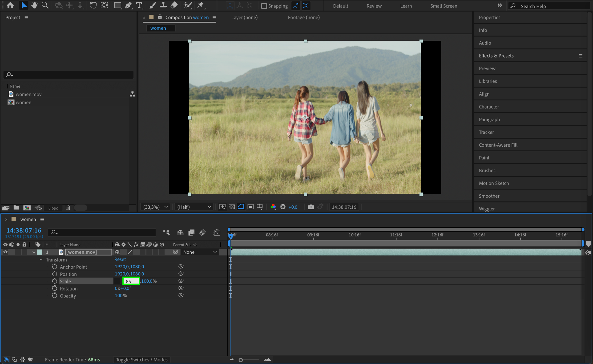Collapse the Transform property group
Viewport: 593px width, 364px height.
(41, 260)
